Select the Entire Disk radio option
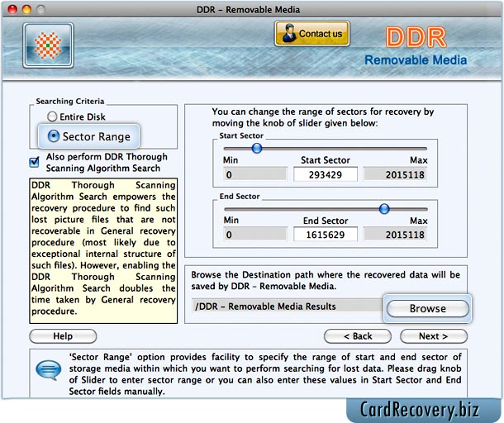This screenshot has width=504, height=423. tap(76, 116)
